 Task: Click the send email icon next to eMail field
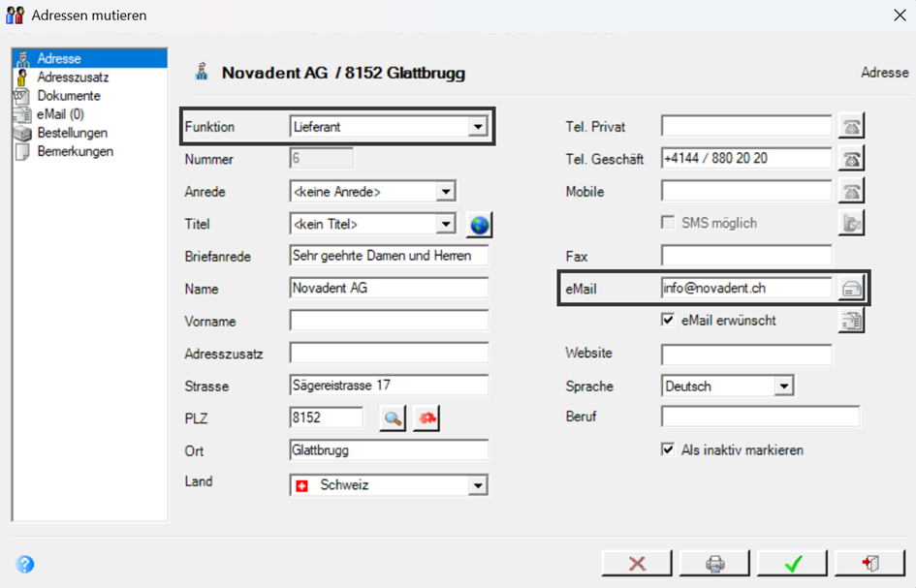tap(851, 289)
